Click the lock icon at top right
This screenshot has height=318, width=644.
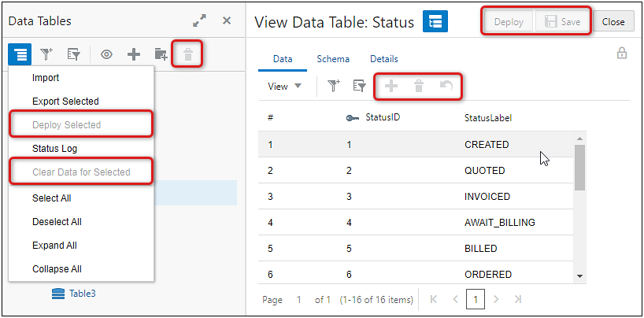coord(622,54)
